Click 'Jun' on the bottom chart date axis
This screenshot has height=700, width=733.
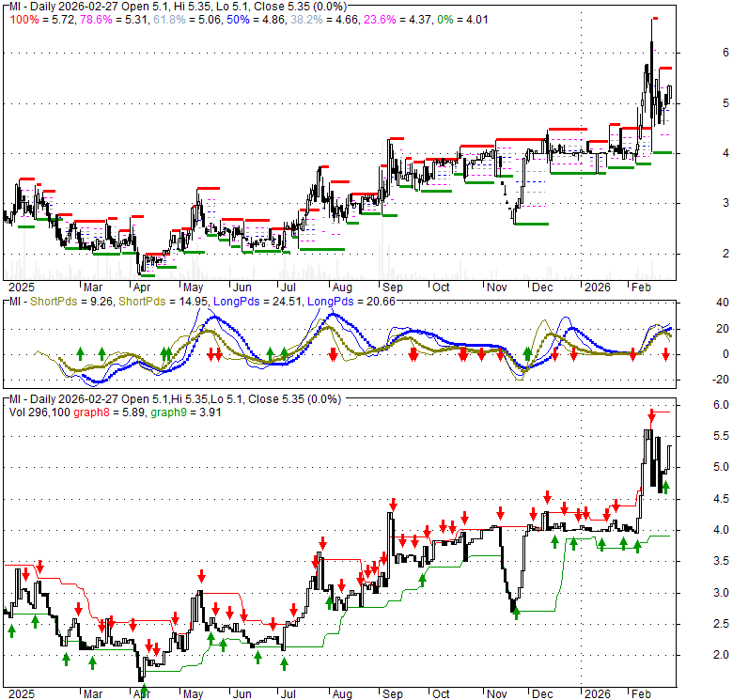click(x=242, y=694)
